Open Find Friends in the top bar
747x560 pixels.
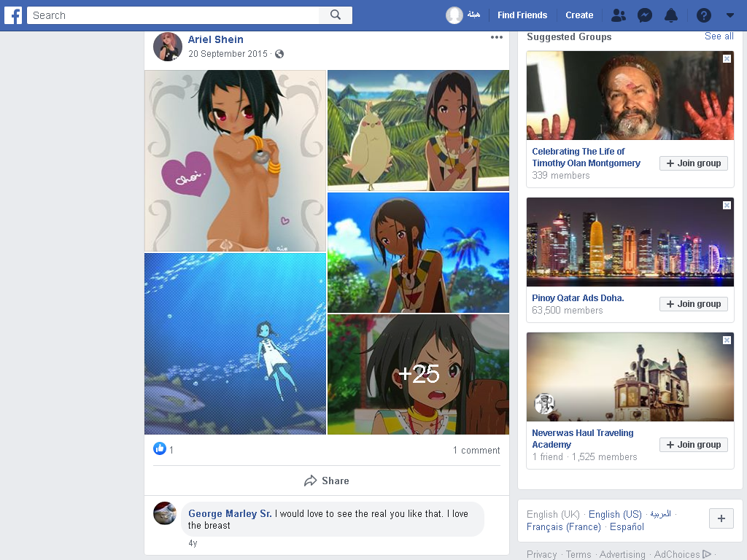pos(522,15)
